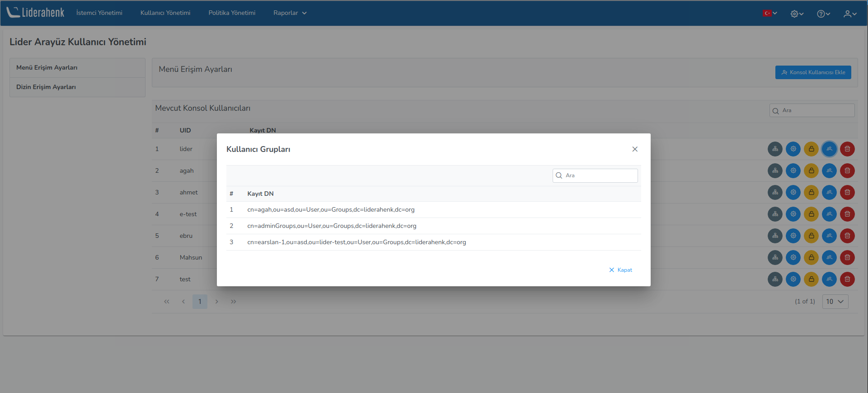Open İstemci Yönetimi menu
The image size is (868, 393).
[99, 13]
